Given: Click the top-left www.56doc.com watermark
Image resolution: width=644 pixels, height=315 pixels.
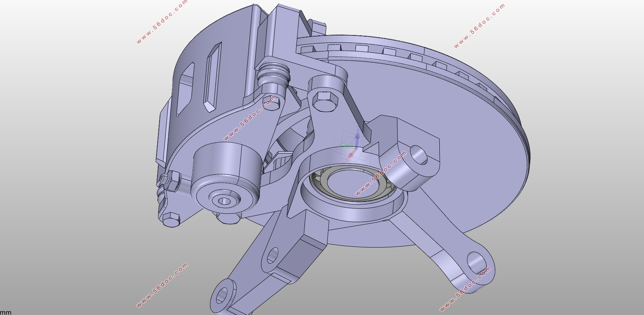Looking at the screenshot, I should (162, 22).
